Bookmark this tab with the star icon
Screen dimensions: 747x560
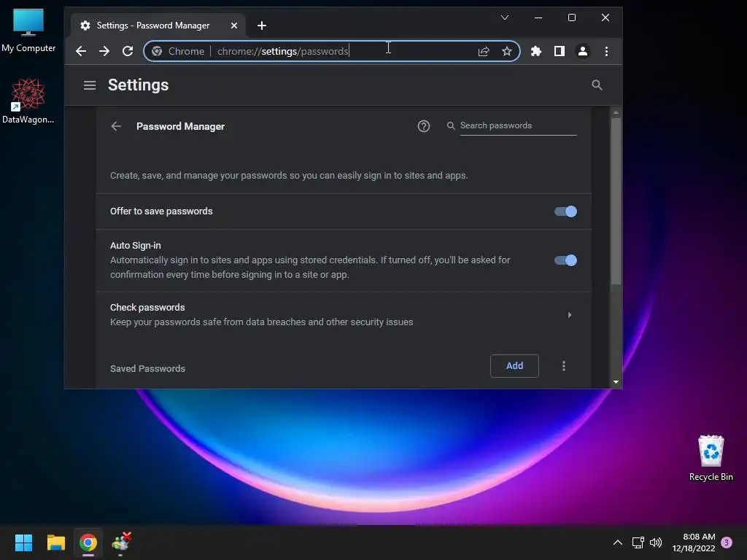pyautogui.click(x=507, y=51)
